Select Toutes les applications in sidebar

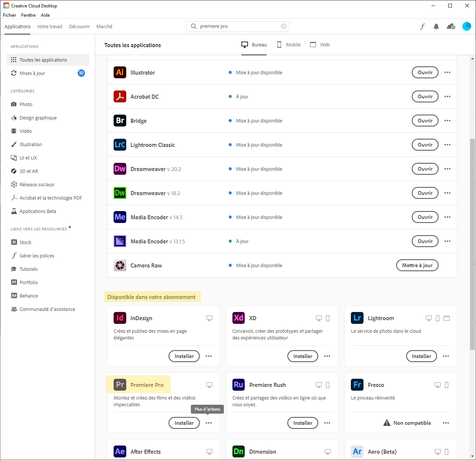coord(48,60)
